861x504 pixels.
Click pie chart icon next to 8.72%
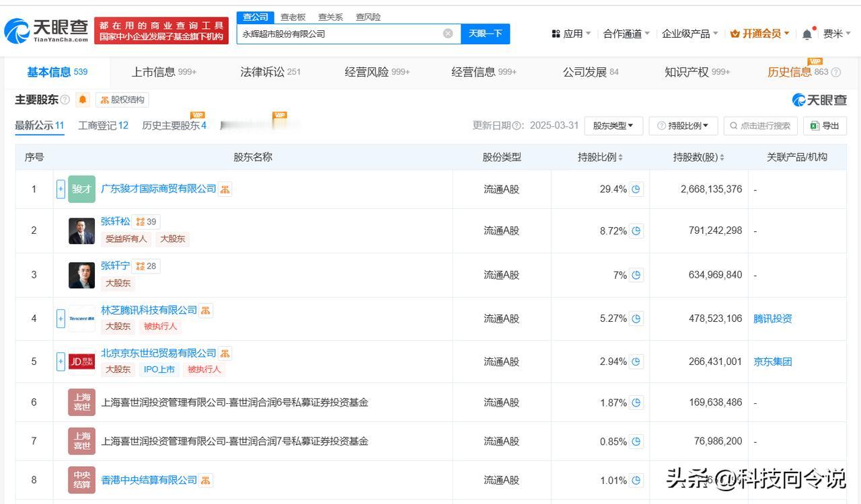pyautogui.click(x=636, y=231)
